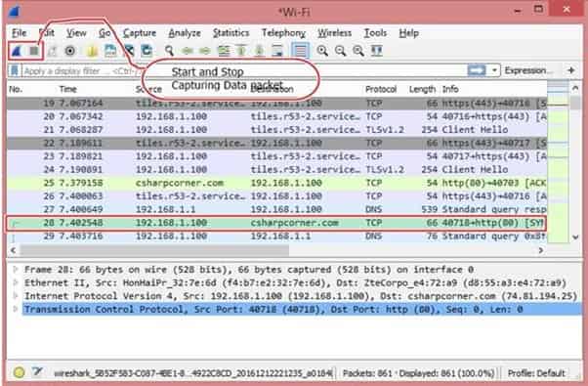
Task: Open the Tools menu
Action: tap(375, 33)
